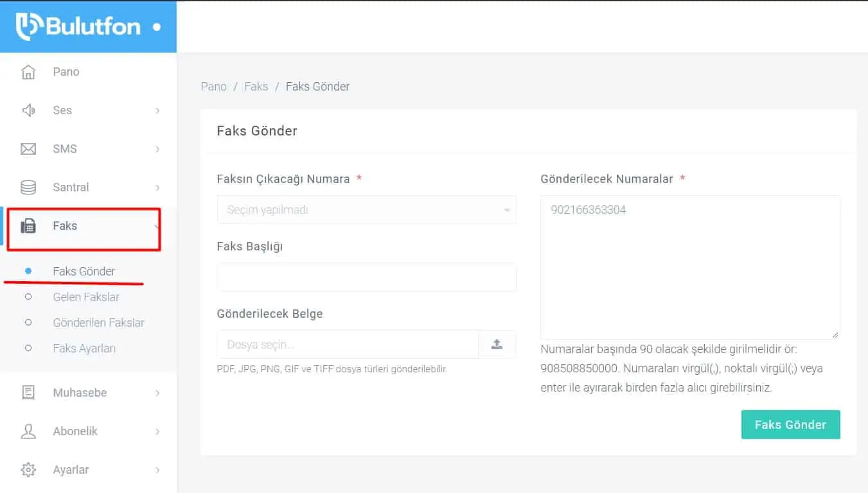Open the SMS menu item
Image resolution: width=868 pixels, height=493 pixels.
(88, 149)
